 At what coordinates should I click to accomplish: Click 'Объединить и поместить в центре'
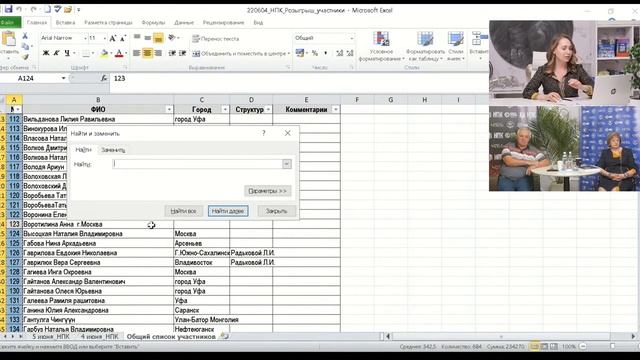pyautogui.click(x=240, y=53)
